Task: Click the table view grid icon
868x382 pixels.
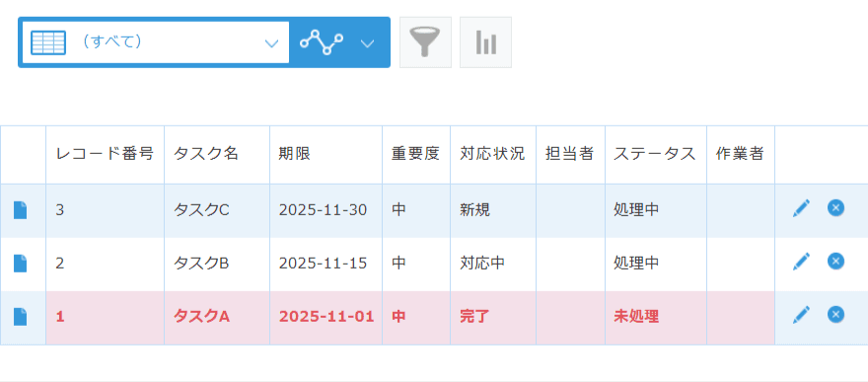Action: coord(48,42)
